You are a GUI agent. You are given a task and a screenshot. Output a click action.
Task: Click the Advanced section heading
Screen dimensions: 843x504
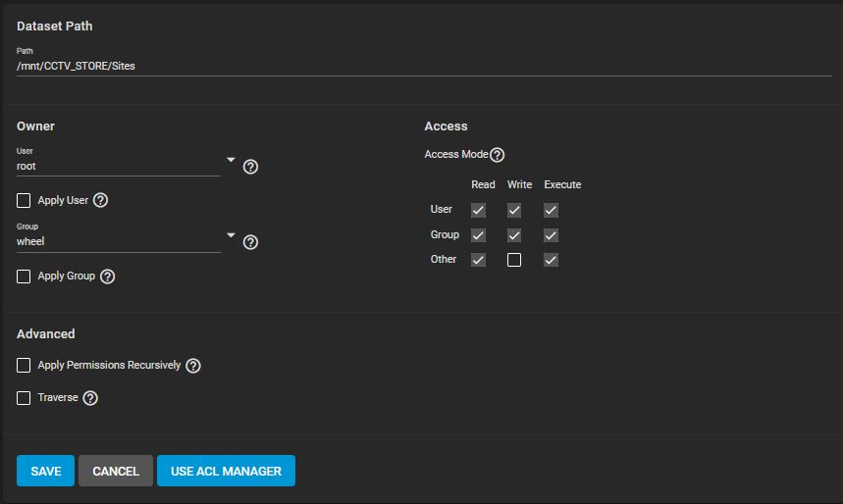pyautogui.click(x=46, y=333)
